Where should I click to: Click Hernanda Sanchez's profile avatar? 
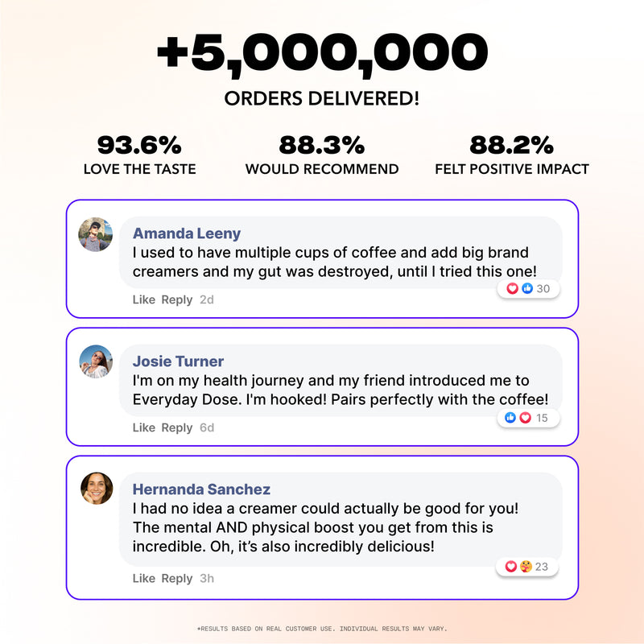[97, 489]
